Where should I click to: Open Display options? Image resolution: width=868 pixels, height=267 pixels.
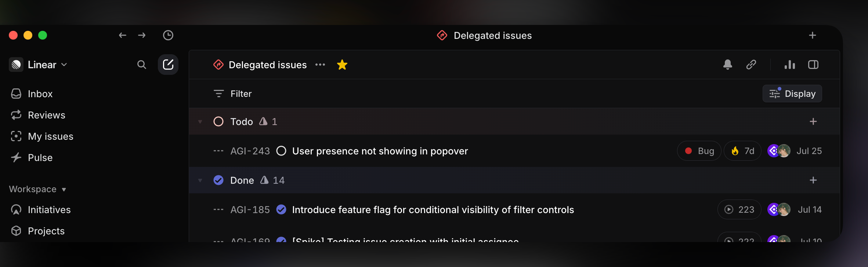click(x=792, y=94)
